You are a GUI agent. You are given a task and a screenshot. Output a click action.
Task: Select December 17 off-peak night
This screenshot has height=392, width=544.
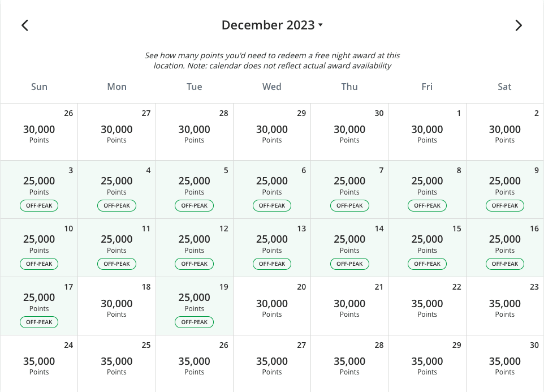(x=39, y=306)
